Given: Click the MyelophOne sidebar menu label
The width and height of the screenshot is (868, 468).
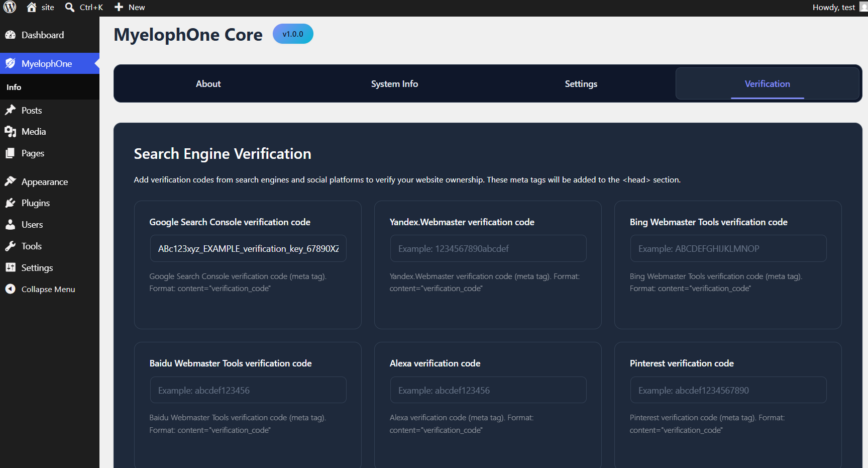Looking at the screenshot, I should [47, 64].
